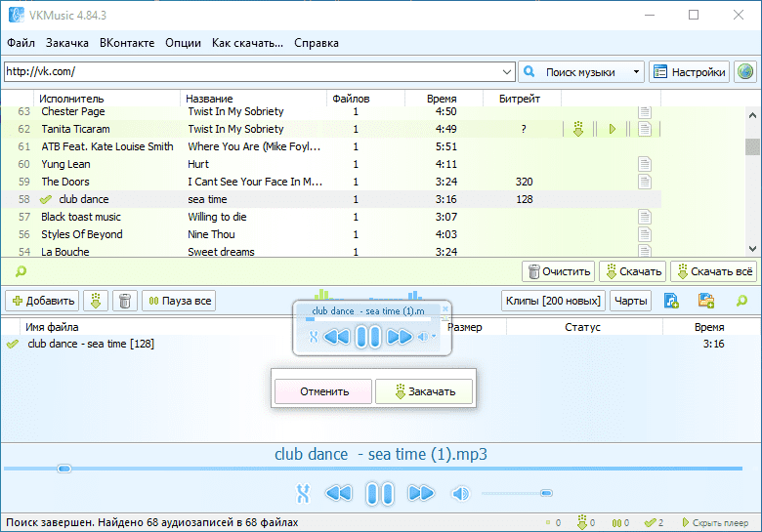The width and height of the screenshot is (762, 532).
Task: Select the Yung Lean Hurt row
Action: tap(331, 164)
